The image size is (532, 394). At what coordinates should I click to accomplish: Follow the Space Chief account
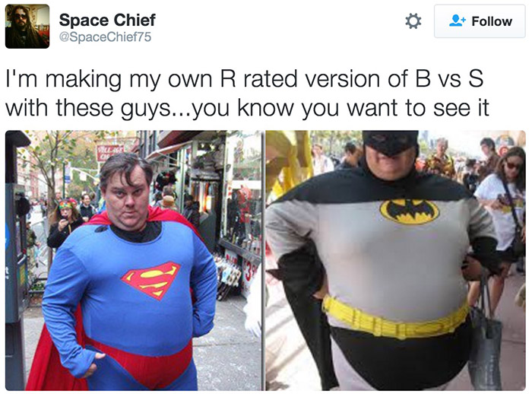(480, 21)
